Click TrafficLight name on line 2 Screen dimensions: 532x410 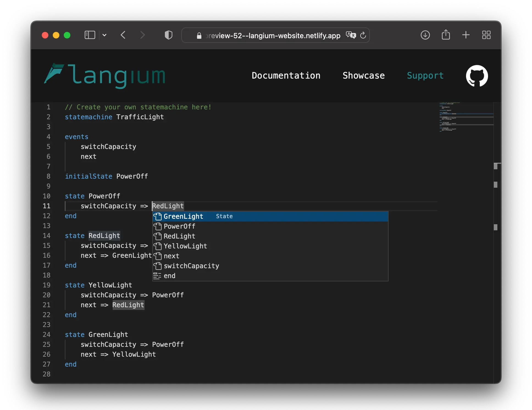tap(140, 117)
